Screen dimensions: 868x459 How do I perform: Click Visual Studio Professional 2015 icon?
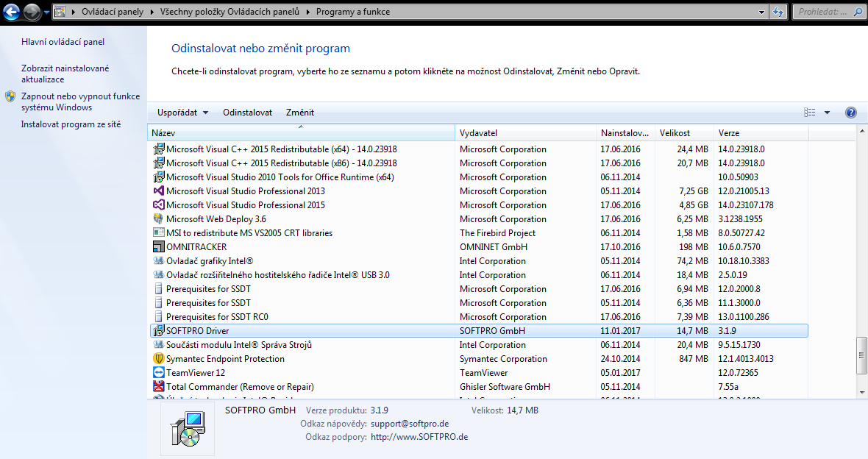(x=158, y=205)
